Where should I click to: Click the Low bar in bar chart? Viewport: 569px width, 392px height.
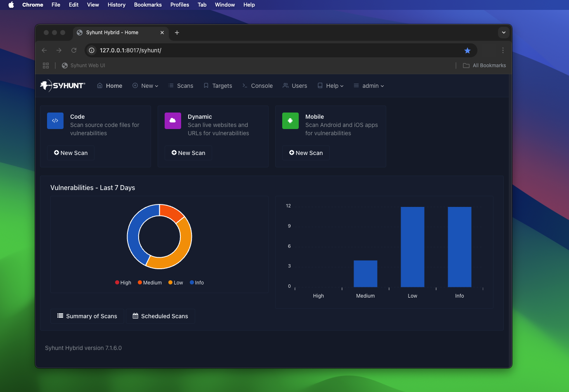[x=413, y=247]
